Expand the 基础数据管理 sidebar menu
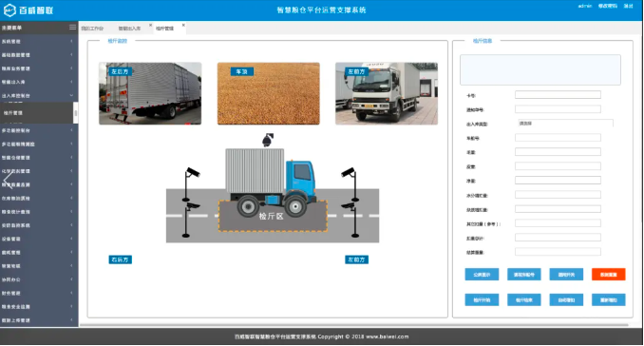 point(39,55)
